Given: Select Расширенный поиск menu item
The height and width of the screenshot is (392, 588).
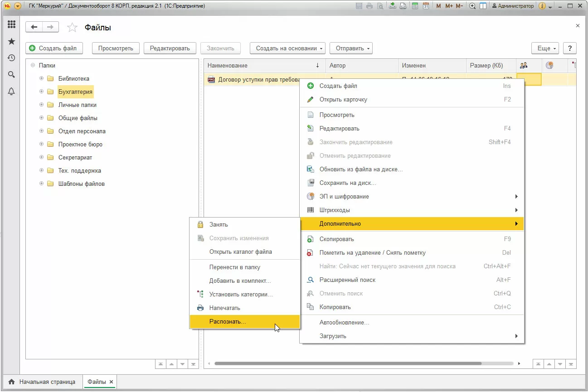Looking at the screenshot, I should tap(412, 280).
